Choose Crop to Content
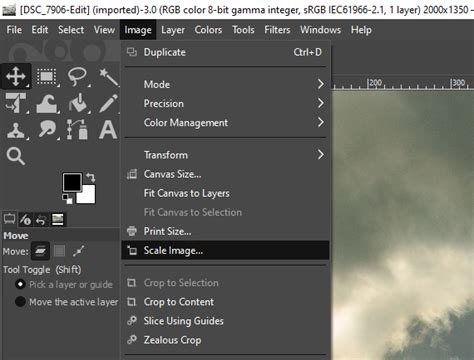 click(x=225, y=302)
